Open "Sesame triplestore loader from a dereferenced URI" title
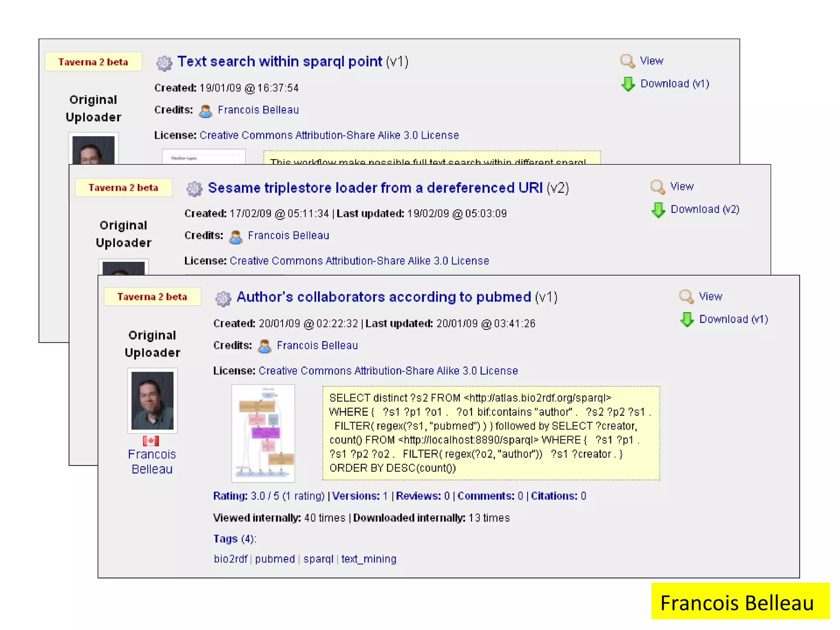 pyautogui.click(x=375, y=188)
